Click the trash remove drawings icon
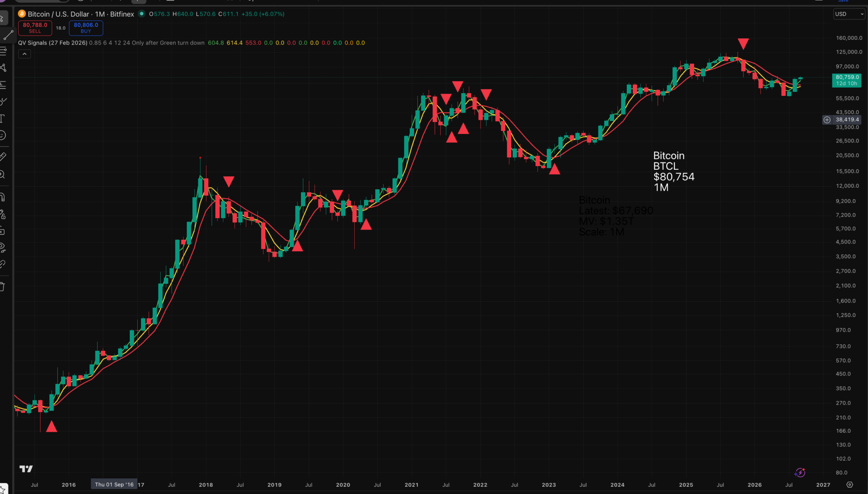 (x=3, y=287)
